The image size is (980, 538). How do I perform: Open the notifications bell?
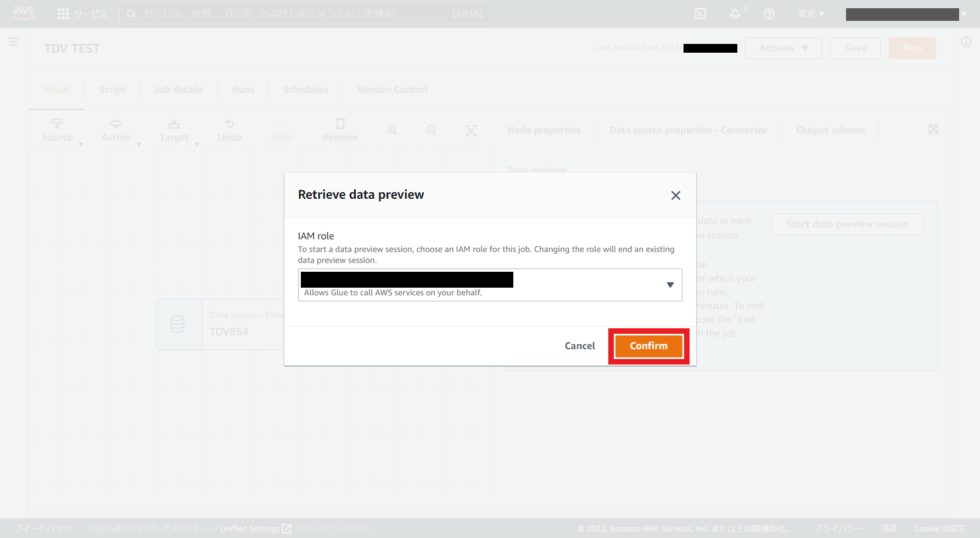(735, 14)
